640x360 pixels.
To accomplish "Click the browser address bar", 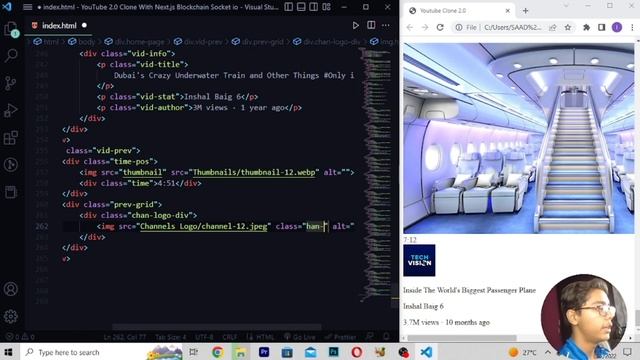I will (x=513, y=27).
